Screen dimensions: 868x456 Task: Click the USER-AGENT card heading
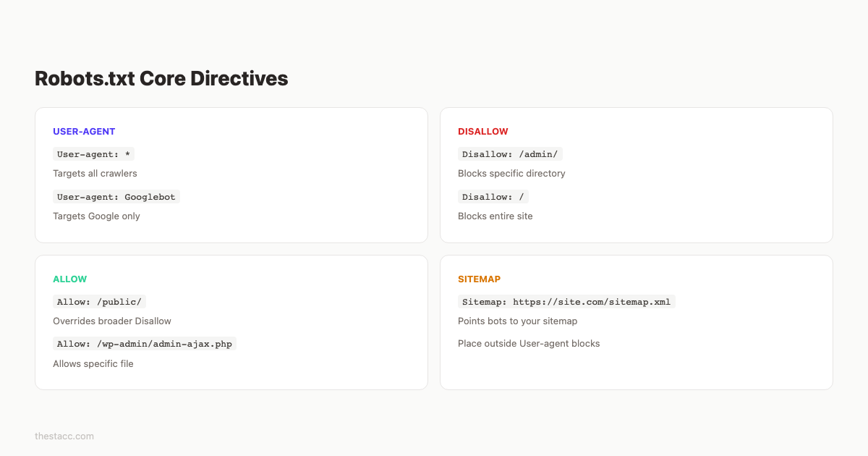[x=84, y=131]
